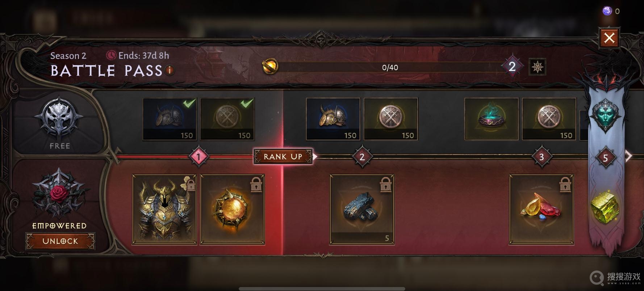Open the locked glowing orb reward

pyautogui.click(x=233, y=210)
